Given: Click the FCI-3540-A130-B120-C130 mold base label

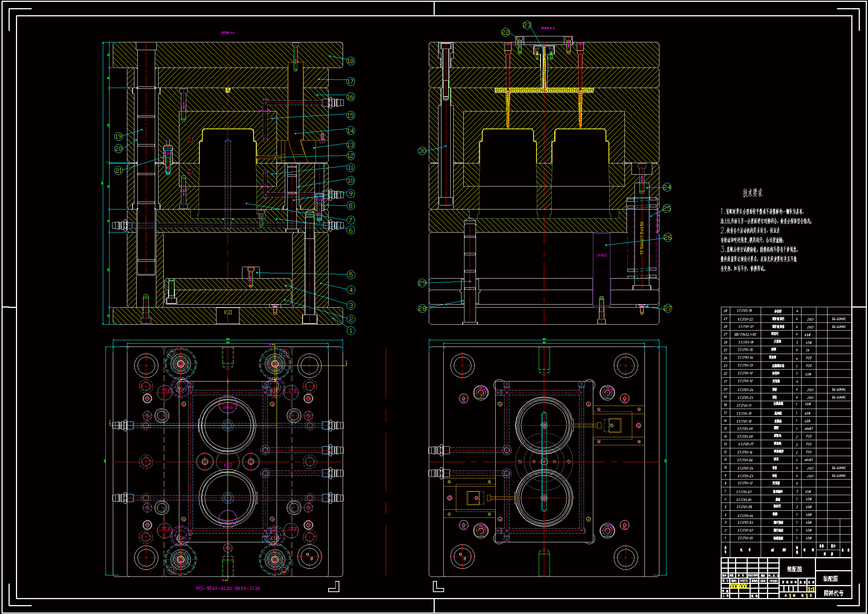Looking at the screenshot, I should (x=228, y=588).
